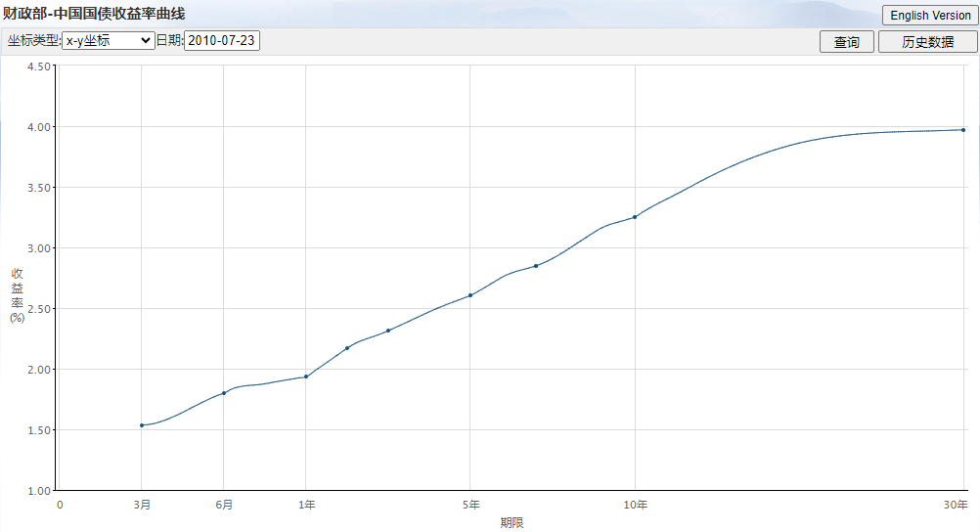Image resolution: width=980 pixels, height=532 pixels.
Task: Click the 5年 x-axis label
Action: (x=470, y=505)
